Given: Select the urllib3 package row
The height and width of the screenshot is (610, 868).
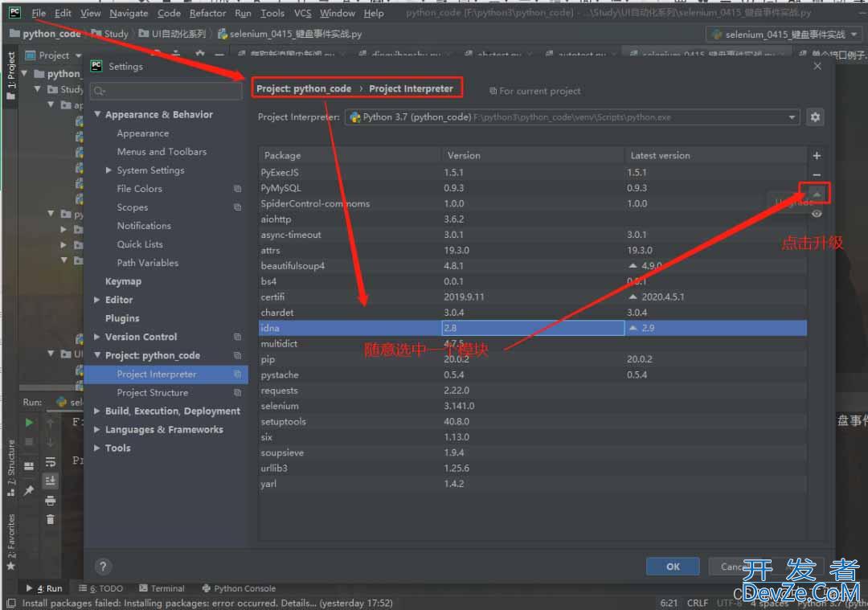Looking at the screenshot, I should (x=533, y=469).
